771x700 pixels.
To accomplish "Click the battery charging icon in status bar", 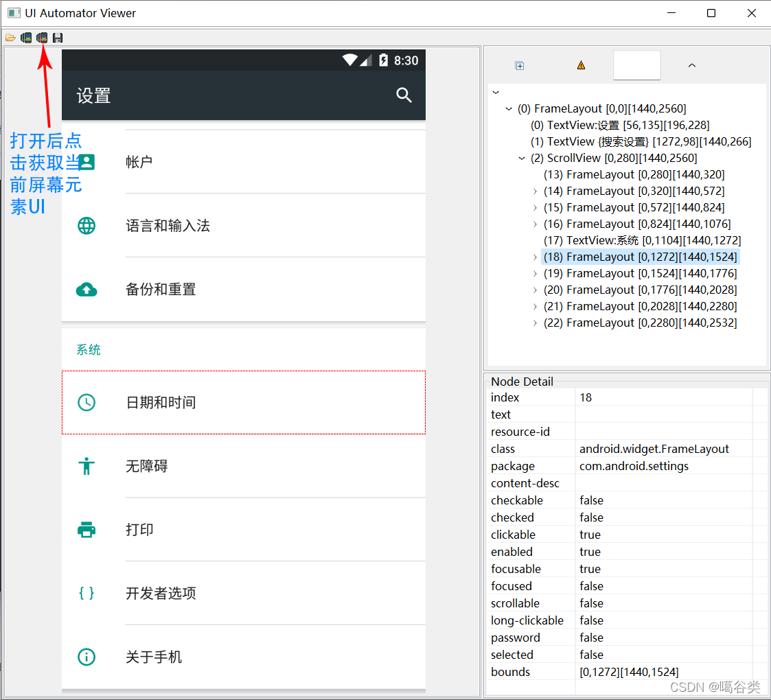I will pyautogui.click(x=384, y=60).
